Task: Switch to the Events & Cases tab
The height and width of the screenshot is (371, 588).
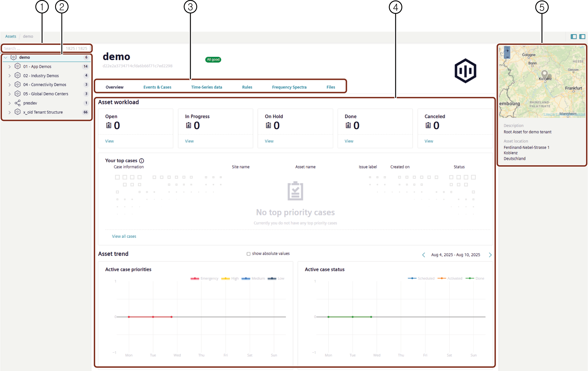Action: pos(157,87)
